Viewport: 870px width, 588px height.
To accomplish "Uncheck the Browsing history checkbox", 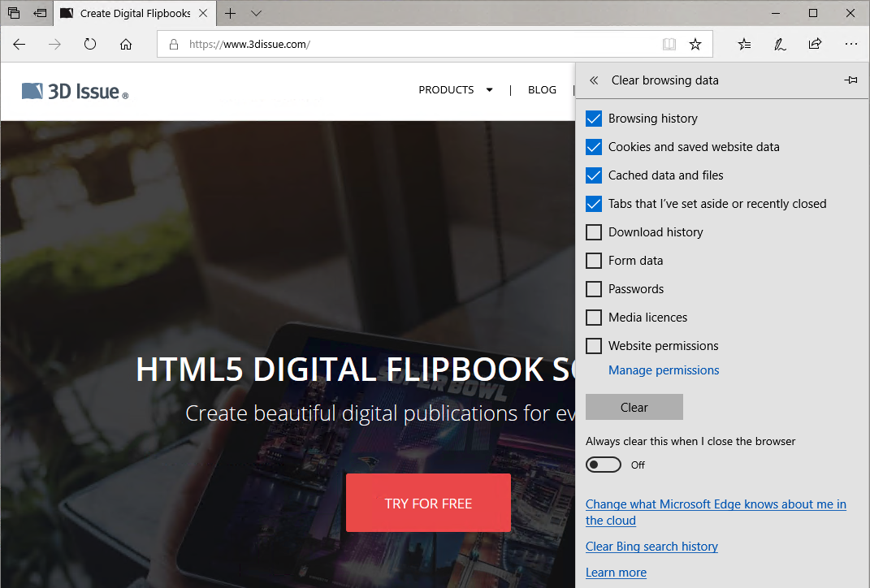I will pos(594,119).
